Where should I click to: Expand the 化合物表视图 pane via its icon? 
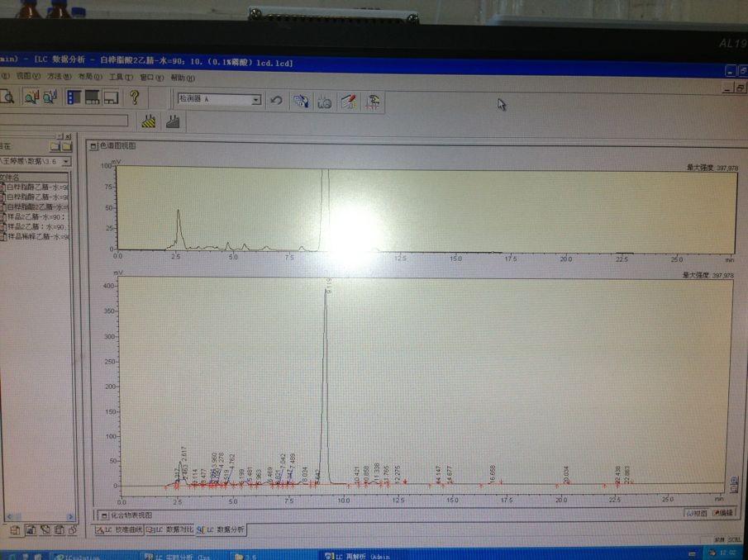click(x=104, y=515)
